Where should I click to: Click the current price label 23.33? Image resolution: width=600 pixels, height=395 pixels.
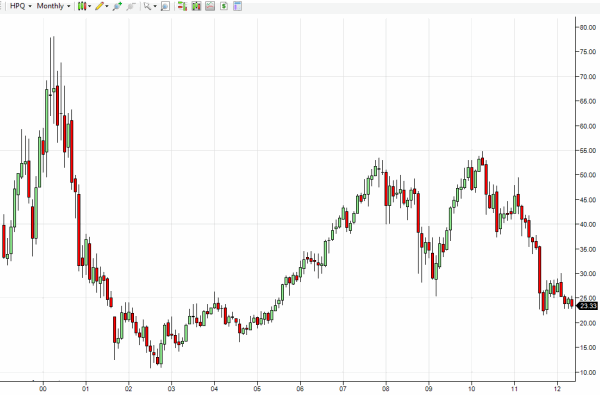(587, 306)
